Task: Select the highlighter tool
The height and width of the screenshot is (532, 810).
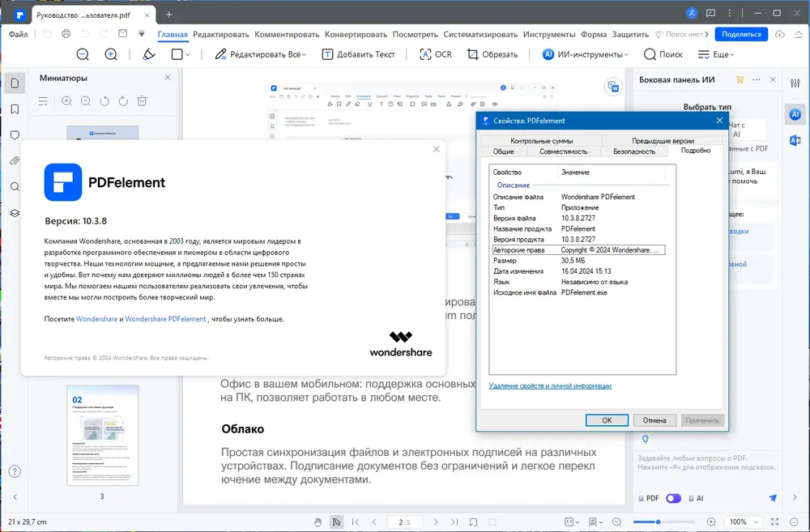Action: [149, 54]
